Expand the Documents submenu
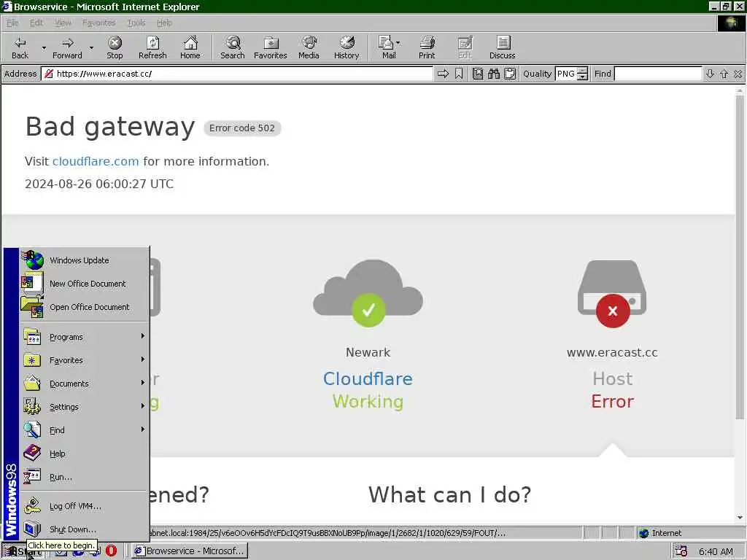This screenshot has width=747, height=560. pos(85,384)
